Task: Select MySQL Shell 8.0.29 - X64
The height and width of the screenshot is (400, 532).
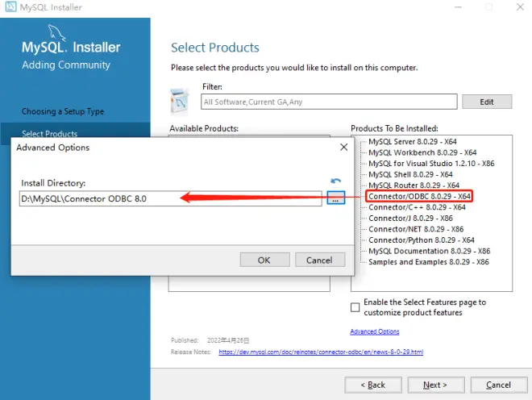Action: point(410,174)
